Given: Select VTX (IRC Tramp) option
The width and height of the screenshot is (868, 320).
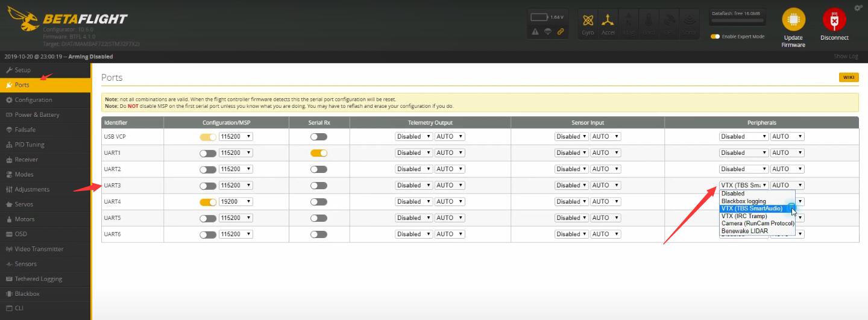Looking at the screenshot, I should click(x=757, y=216).
